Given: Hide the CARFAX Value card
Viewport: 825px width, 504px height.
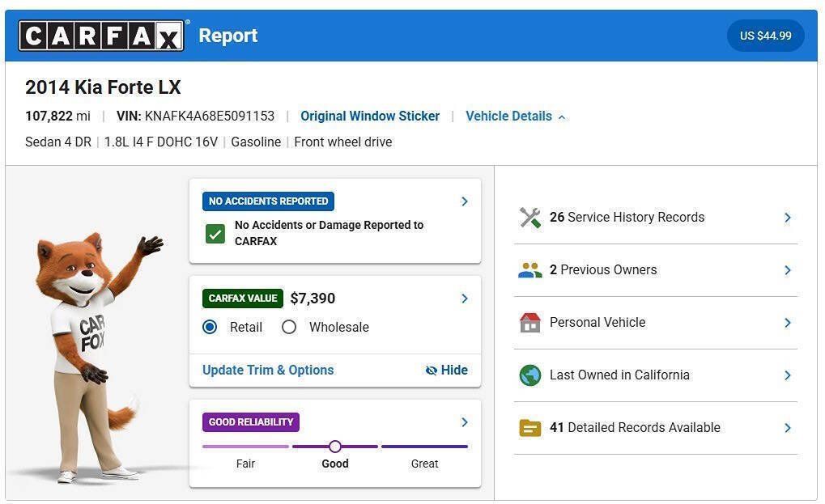Looking at the screenshot, I should [446, 370].
